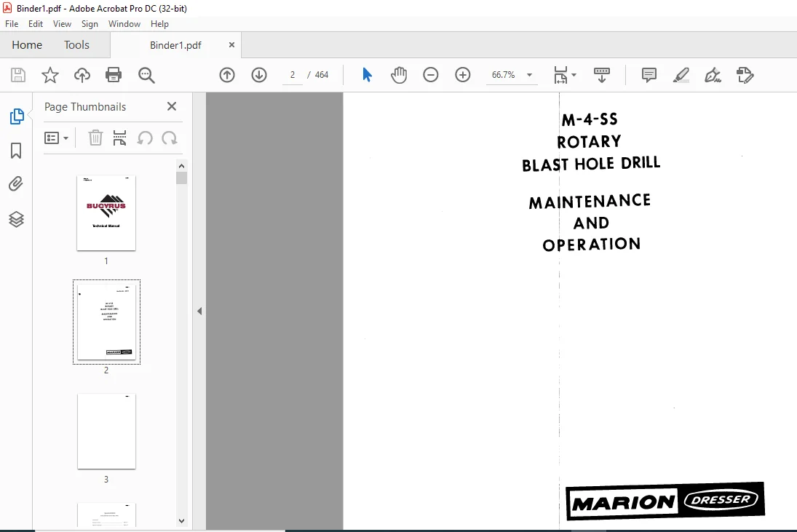The height and width of the screenshot is (532, 797).
Task: Open the Layers side panel
Action: 16,219
